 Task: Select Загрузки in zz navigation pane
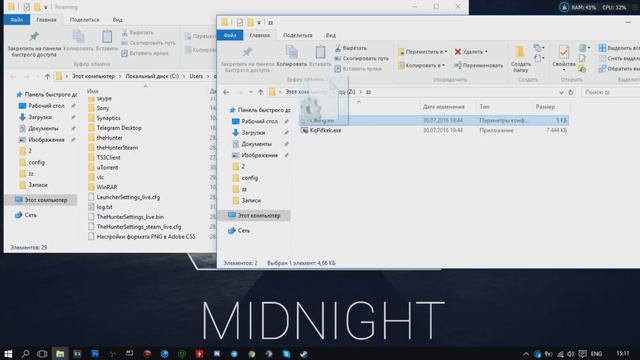[x=253, y=133]
